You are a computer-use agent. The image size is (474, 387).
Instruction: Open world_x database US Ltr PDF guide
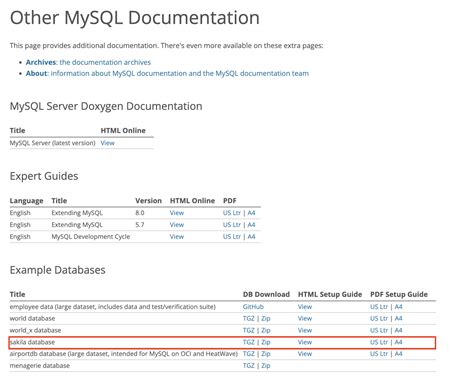379,330
